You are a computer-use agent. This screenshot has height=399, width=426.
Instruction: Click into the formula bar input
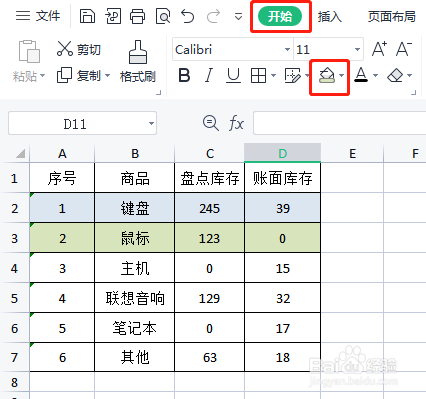(x=339, y=123)
